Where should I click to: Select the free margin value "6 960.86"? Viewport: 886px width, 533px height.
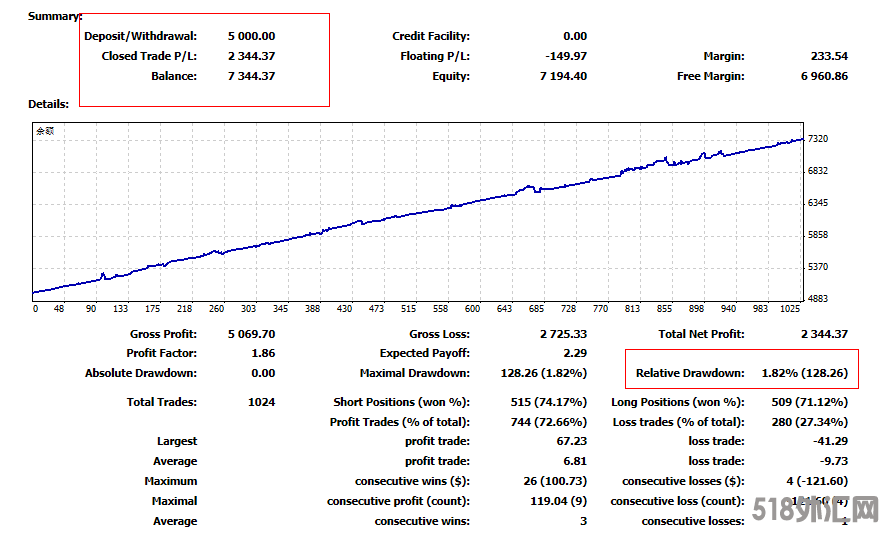coord(824,76)
